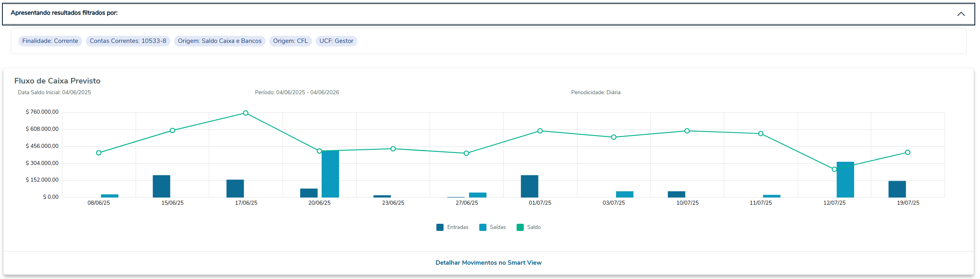Click the tall Saídas bar on 20/06/25
Viewport: 980px width, 279px height.
click(x=330, y=174)
